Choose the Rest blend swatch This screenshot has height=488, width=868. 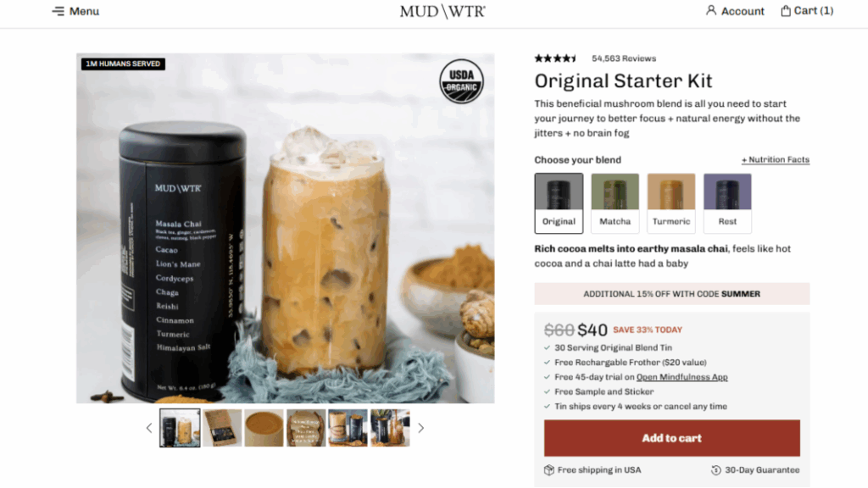[x=727, y=203]
